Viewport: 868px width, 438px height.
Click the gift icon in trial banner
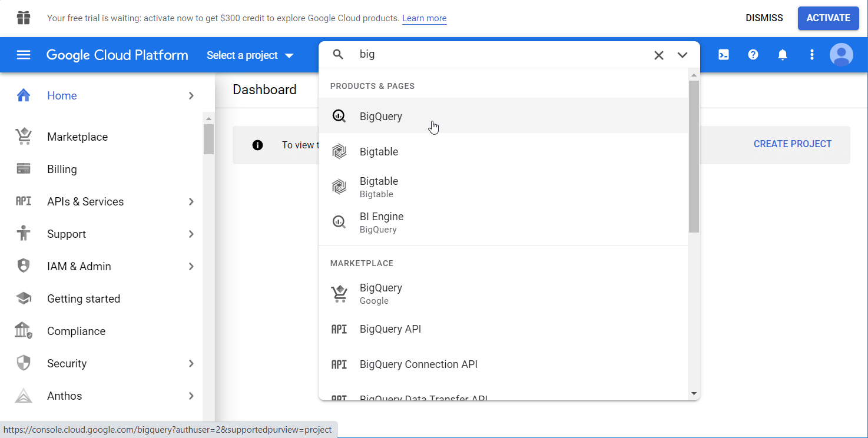tap(24, 18)
